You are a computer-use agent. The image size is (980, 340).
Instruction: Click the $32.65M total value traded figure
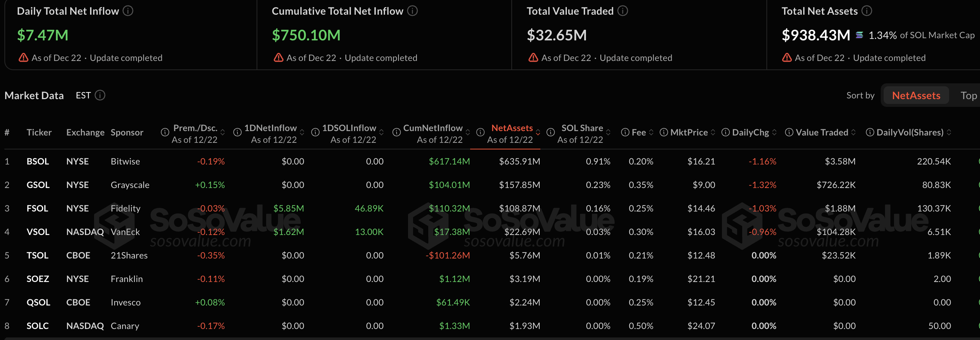[x=557, y=35]
